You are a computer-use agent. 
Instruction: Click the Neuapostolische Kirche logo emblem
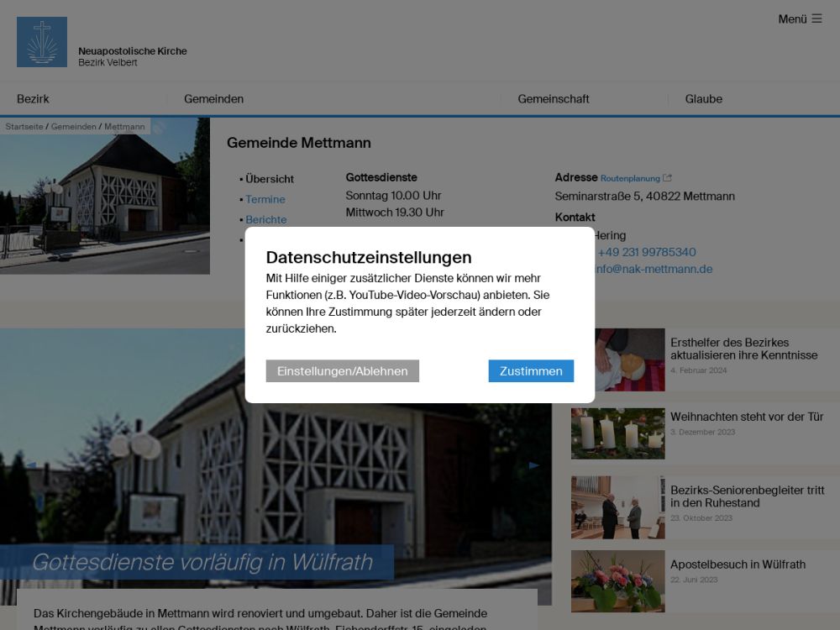[42, 42]
